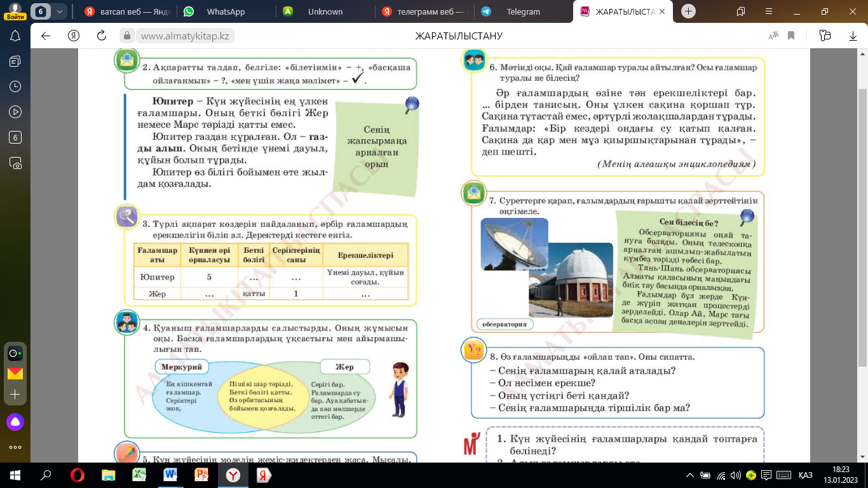The width and height of the screenshot is (868, 488).
Task: Show hidden system tray icons
Action: tap(690, 475)
